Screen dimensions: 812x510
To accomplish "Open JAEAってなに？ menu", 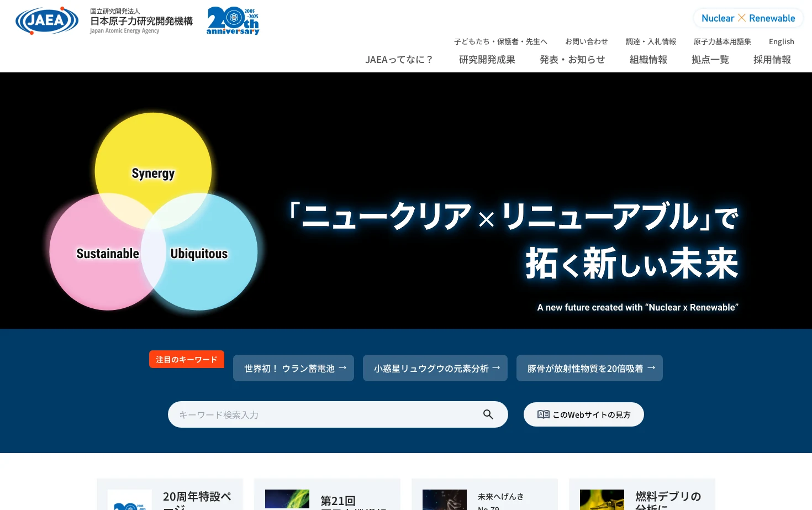I will (x=399, y=60).
